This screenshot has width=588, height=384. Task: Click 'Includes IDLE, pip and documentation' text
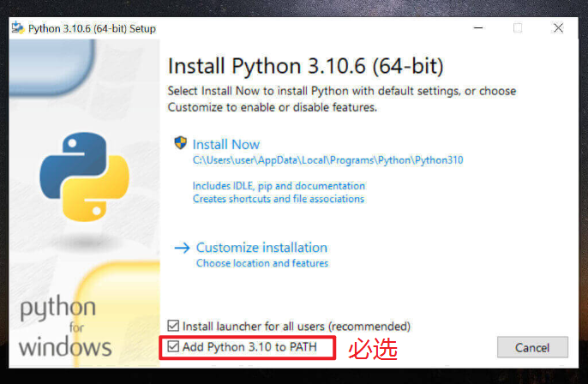point(279,185)
